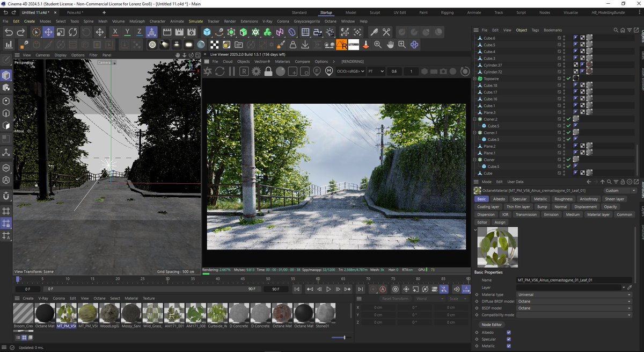
Task: Open the BSDF model dropdown
Action: point(574,308)
